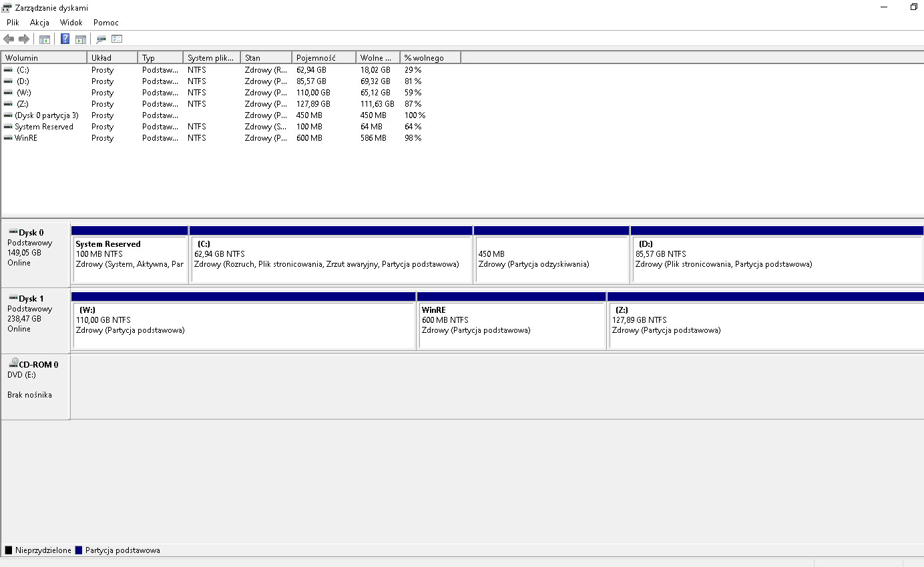
Task: Select the (Dysk 0 partycja 3) volume row
Action: pos(231,115)
